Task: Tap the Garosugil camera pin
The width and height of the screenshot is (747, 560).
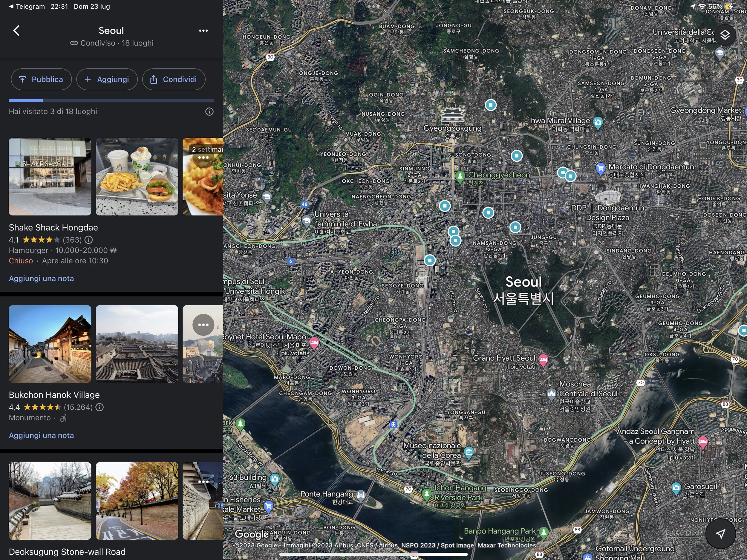Action: [x=676, y=489]
